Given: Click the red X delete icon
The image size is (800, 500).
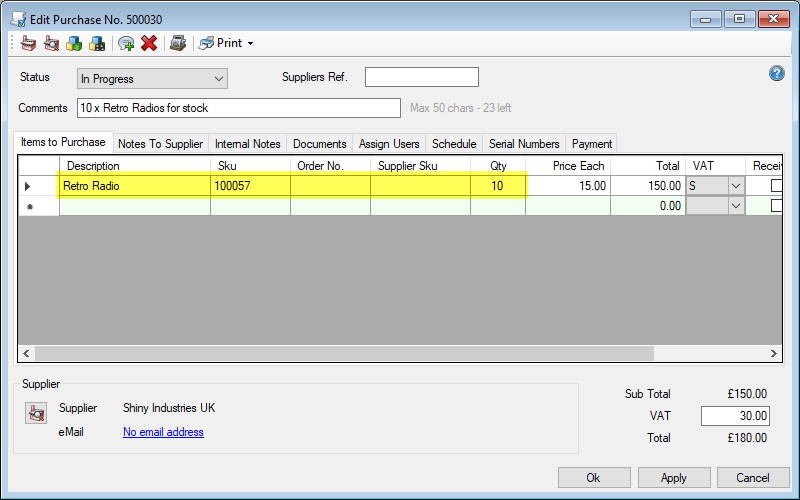Looking at the screenshot, I should [x=149, y=43].
